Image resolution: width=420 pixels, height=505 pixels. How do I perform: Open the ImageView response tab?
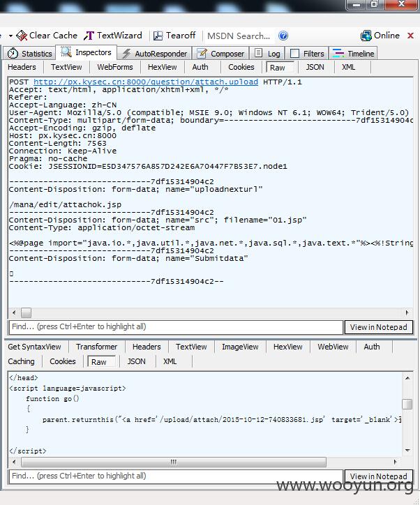point(240,347)
